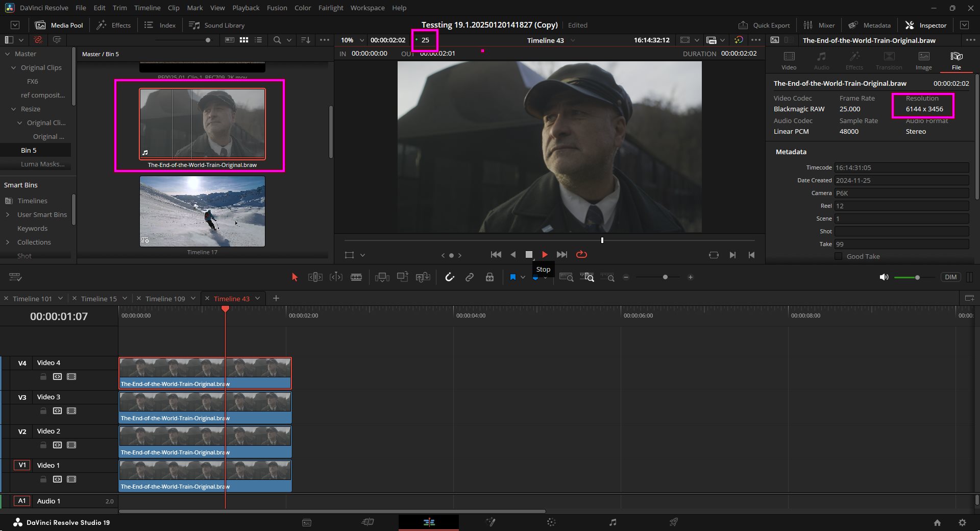Screen dimensions: 980x531
Task: Open viewer Timeline 43 name dropdown
Action: (x=573, y=40)
